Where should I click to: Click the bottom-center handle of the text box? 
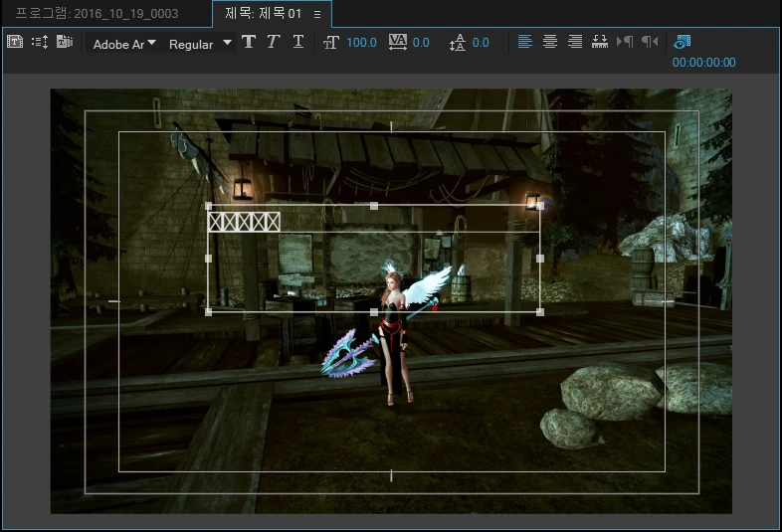click(374, 312)
